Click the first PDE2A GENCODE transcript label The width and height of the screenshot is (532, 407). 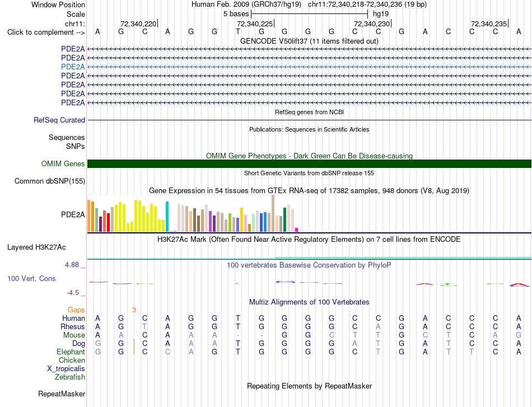coord(73,49)
